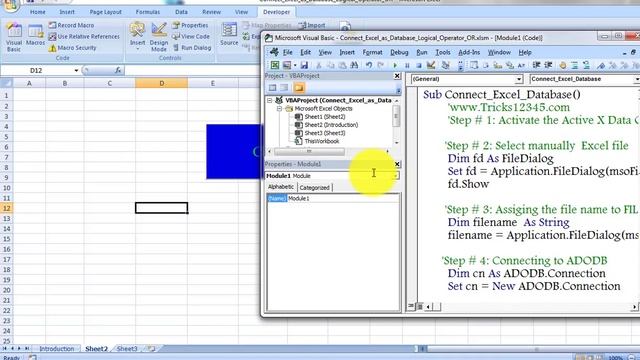The width and height of the screenshot is (640, 360).
Task: Click Import in XML group
Action: (312, 25)
